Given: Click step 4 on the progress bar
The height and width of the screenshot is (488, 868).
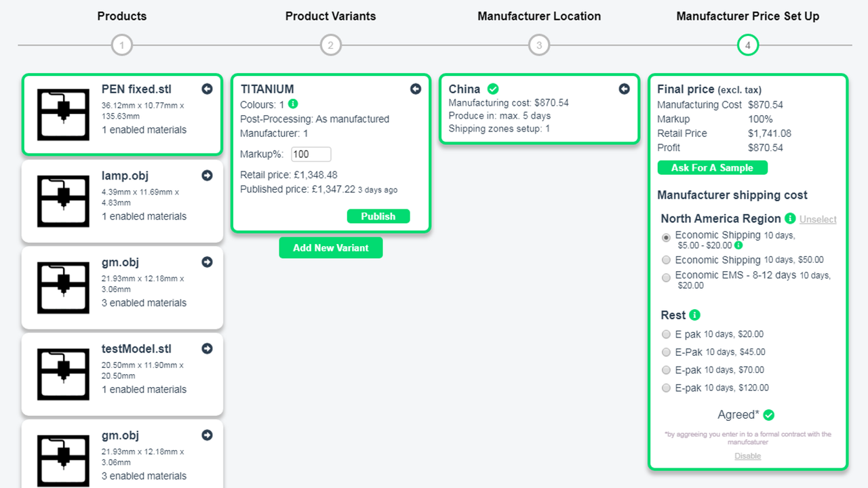Looking at the screenshot, I should (x=748, y=45).
